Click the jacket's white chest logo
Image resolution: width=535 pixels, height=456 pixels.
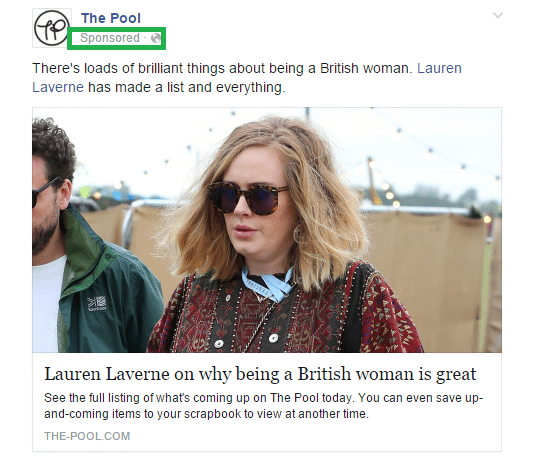click(x=97, y=303)
